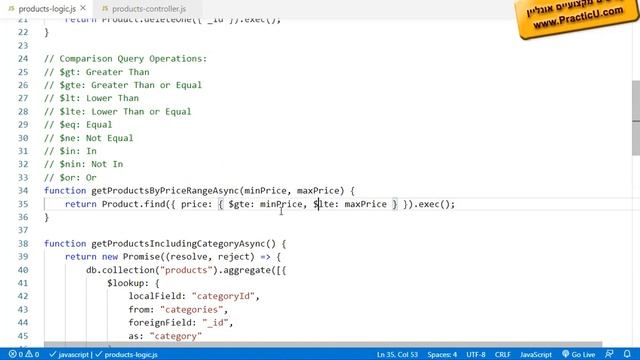
Task: Change file encoding UTF-8
Action: coord(476,354)
